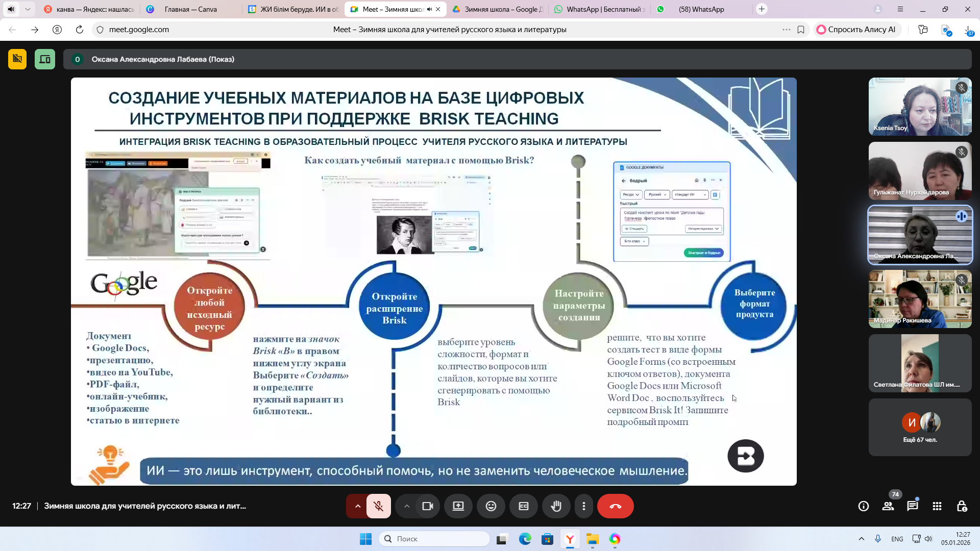Unmute the microphone

click(379, 506)
